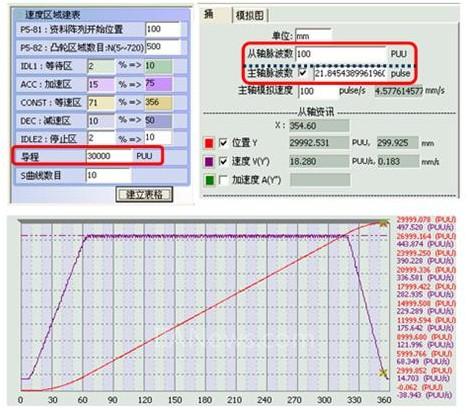Click the 主轴模拟速度 input field
Viewport: 468px width, 414px height.
318,91
